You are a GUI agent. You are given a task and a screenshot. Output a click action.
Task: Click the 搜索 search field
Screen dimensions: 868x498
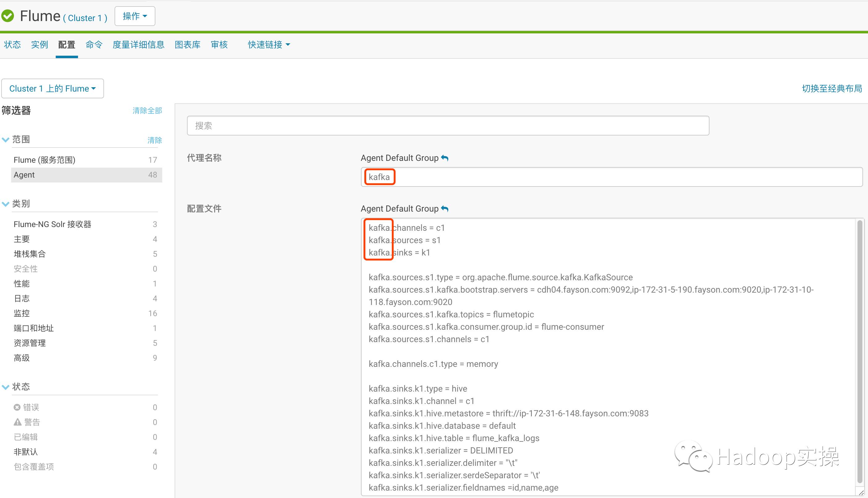pyautogui.click(x=448, y=126)
